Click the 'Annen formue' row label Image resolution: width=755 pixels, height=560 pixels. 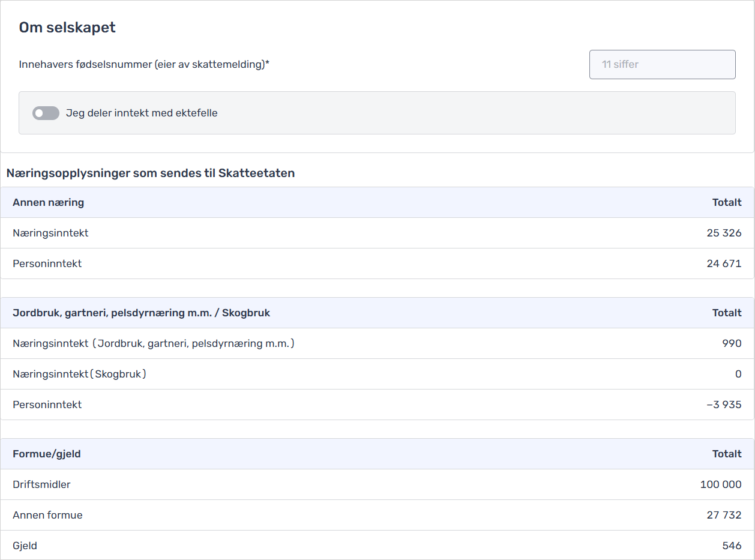(47, 515)
